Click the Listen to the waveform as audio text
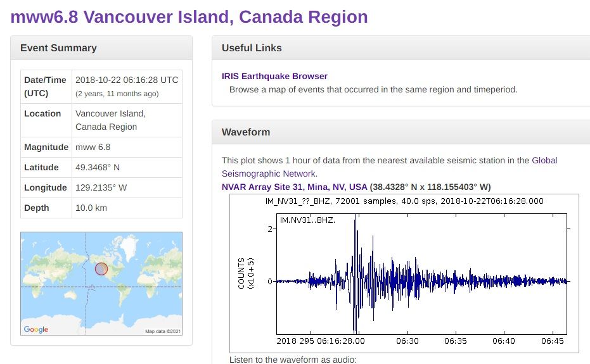The image size is (590, 364). (x=293, y=360)
